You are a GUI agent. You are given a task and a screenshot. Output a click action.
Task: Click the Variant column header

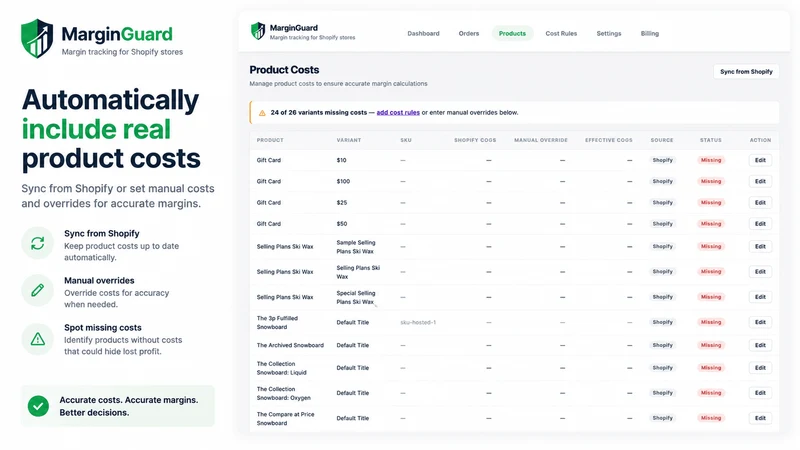coord(348,140)
